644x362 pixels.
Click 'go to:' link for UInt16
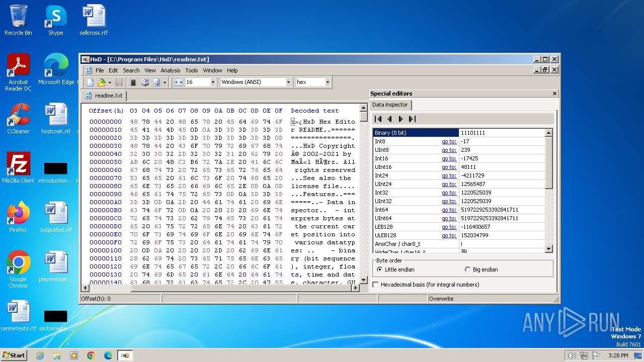tap(449, 167)
